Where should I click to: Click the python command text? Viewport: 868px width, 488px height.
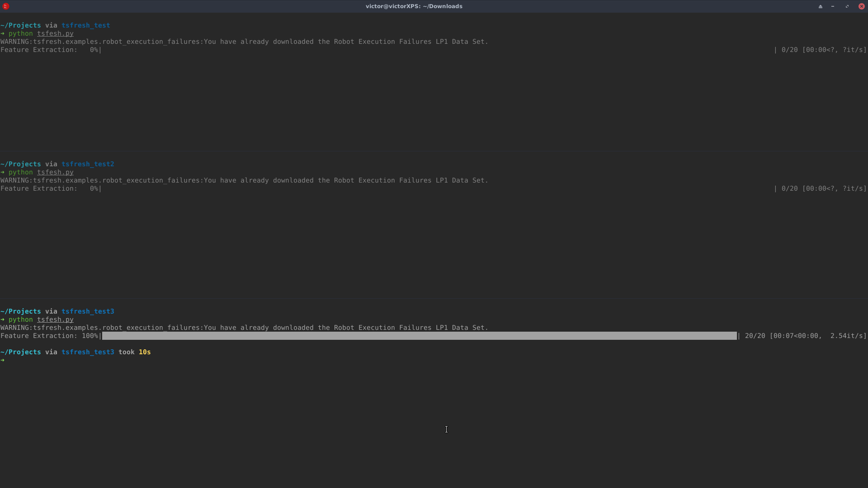[20, 33]
